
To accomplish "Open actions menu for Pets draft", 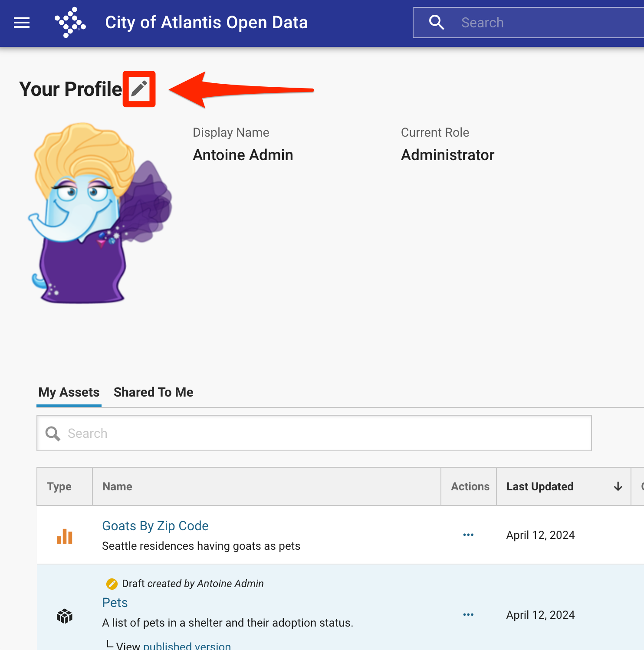I will 468,615.
